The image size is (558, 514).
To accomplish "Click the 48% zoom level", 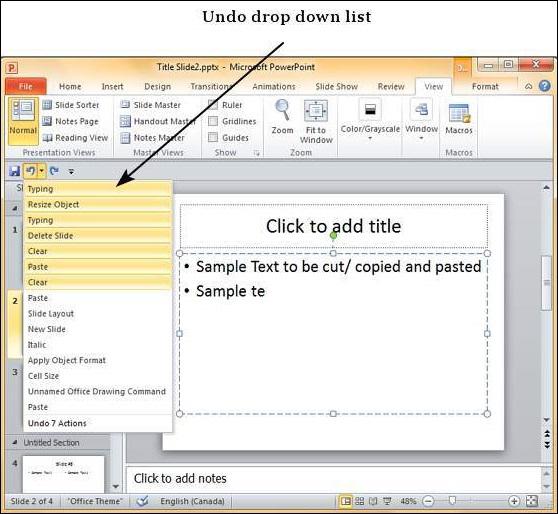I will (x=408, y=501).
